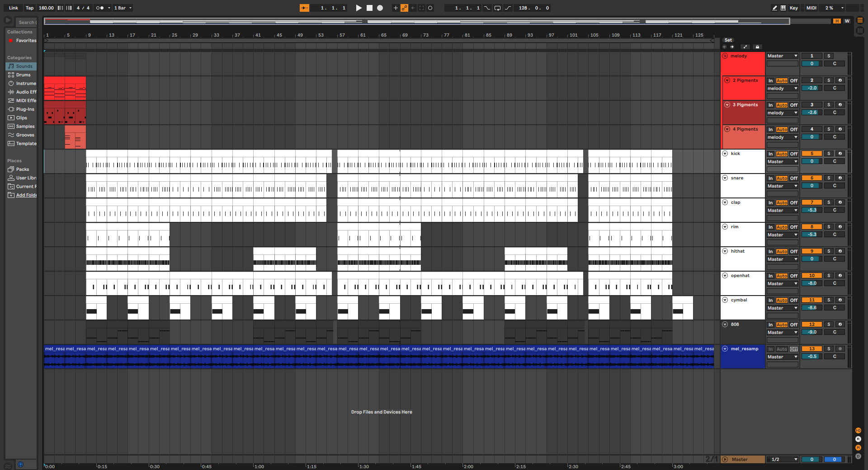The height and width of the screenshot is (470, 868).
Task: Adjust the 2 Pigments track volume value
Action: [x=811, y=88]
